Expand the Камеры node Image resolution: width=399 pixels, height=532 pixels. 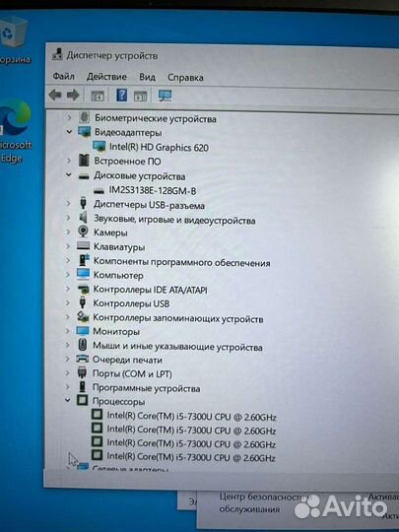(68, 233)
